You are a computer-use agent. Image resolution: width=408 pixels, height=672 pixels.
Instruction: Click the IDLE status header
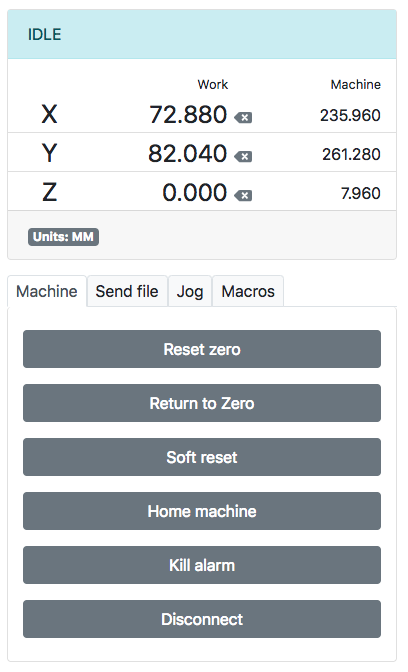202,34
